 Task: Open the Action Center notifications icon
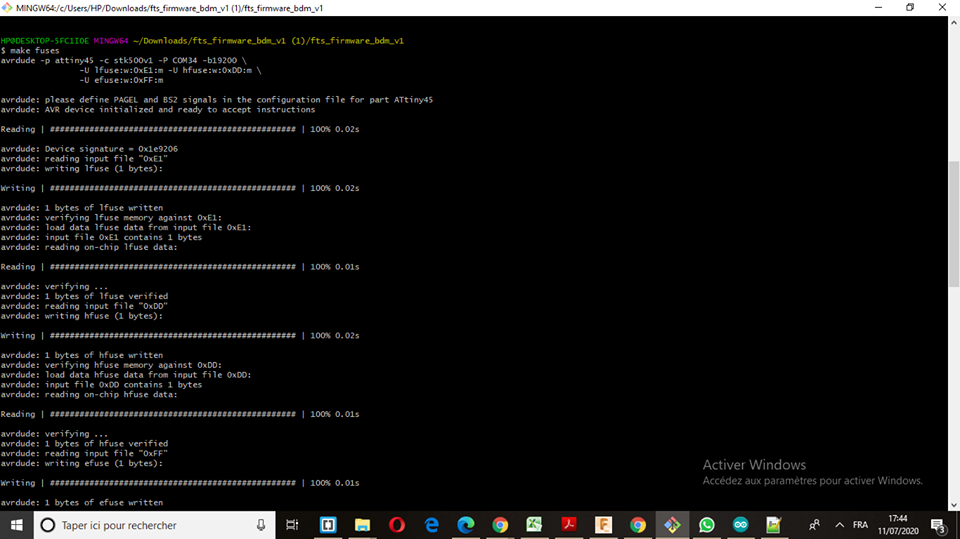pos(938,525)
